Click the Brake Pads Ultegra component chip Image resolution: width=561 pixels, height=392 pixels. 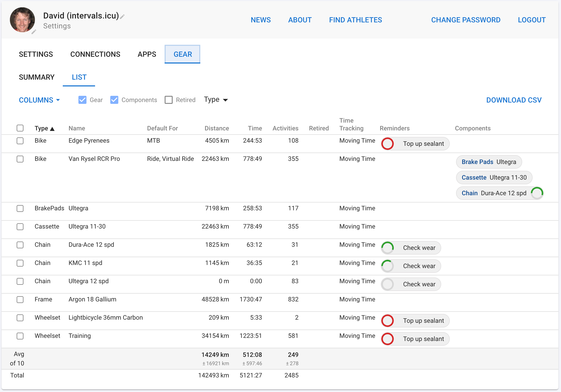click(489, 162)
